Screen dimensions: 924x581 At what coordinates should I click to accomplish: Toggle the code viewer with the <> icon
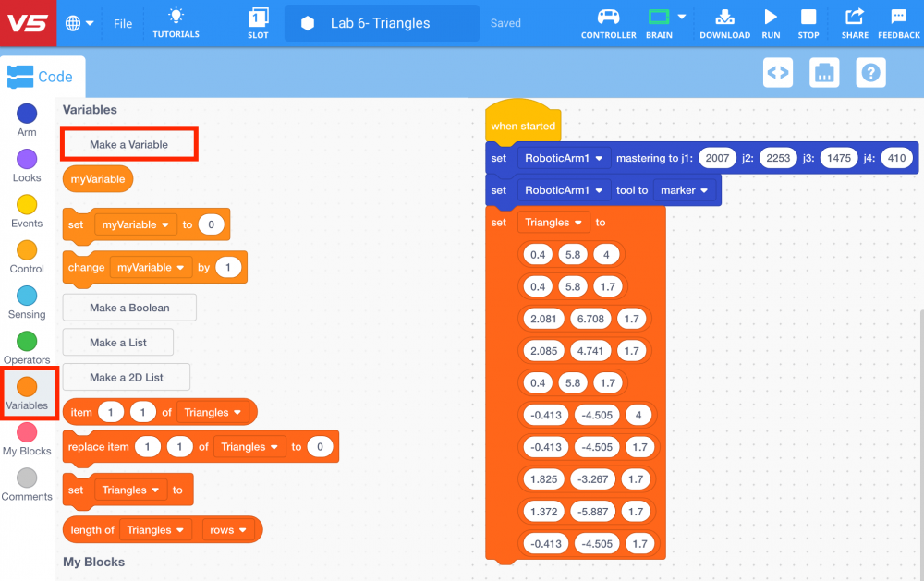click(777, 72)
